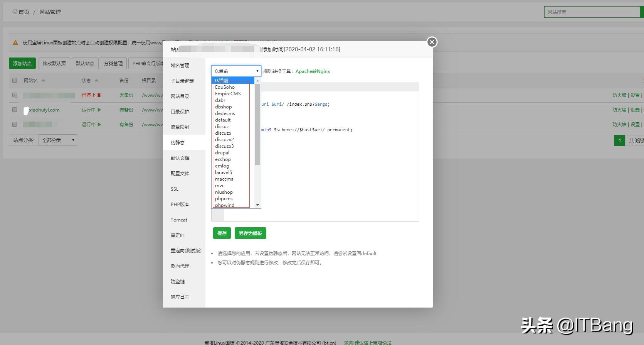Click the 修改默认页 button
The height and width of the screenshot is (345, 644).
[54, 63]
